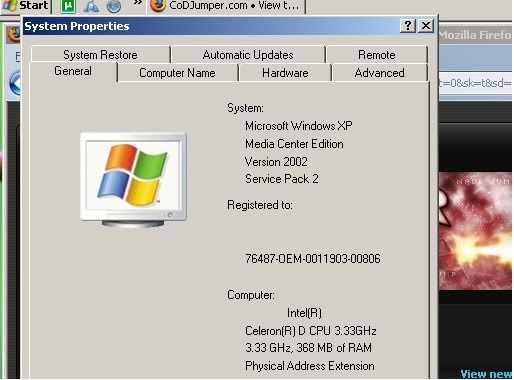Switch to the CoDJumper.com Firefox taskbar button
514x380 pixels.
(226, 6)
